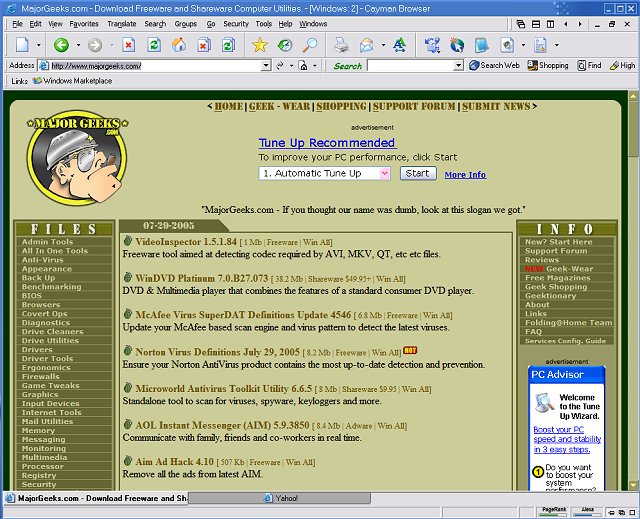Screen dimensions: 640x519
Task: Open the Security menu
Action: click(236, 24)
